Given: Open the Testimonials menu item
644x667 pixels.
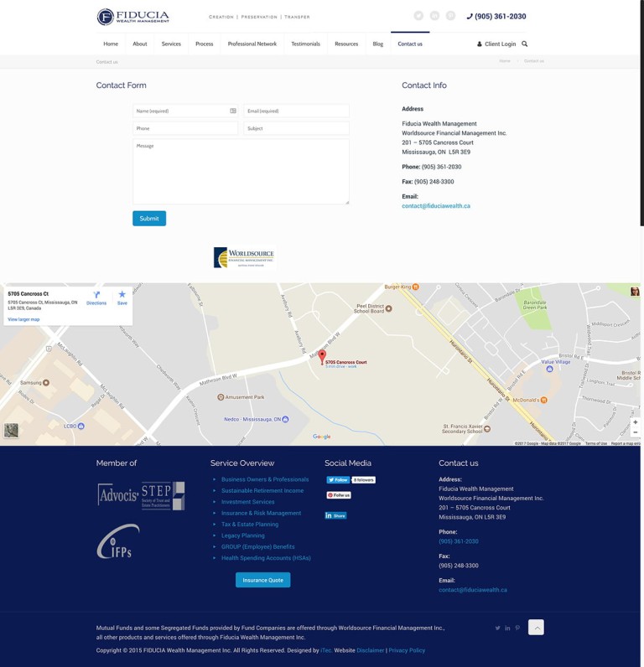Looking at the screenshot, I should point(305,44).
